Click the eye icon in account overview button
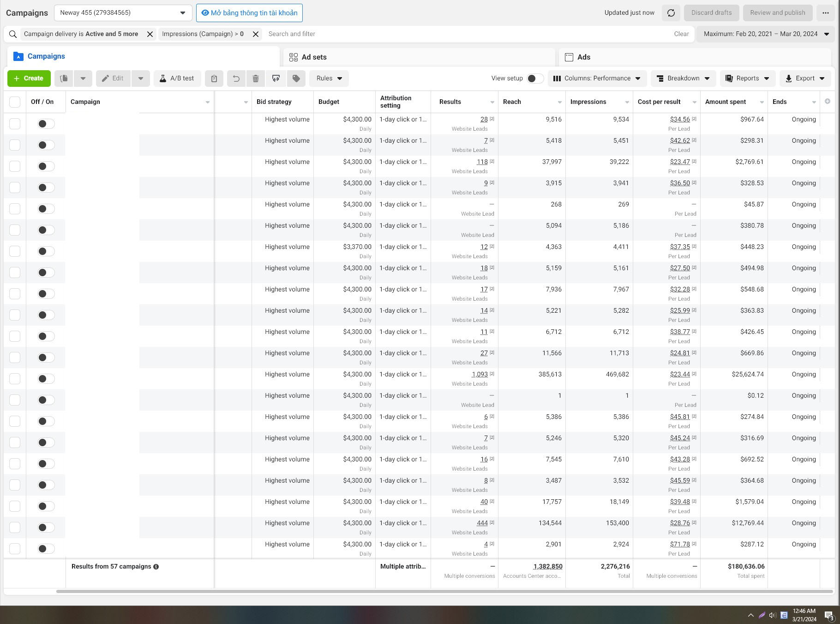 [x=205, y=13]
